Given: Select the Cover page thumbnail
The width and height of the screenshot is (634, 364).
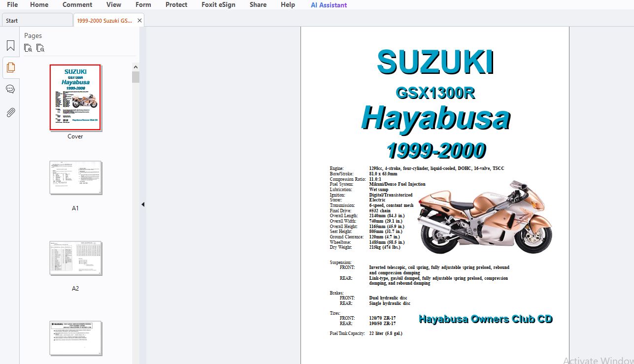Looking at the screenshot, I should [75, 98].
